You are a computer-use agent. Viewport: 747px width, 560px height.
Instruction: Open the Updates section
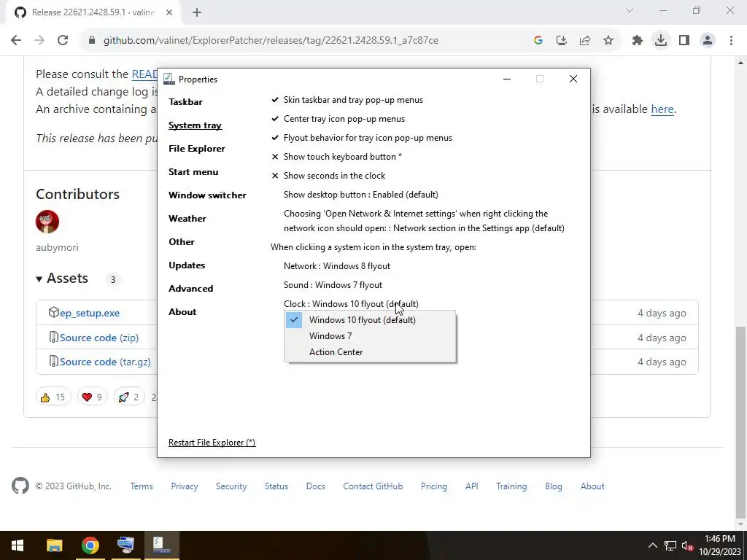point(187,265)
